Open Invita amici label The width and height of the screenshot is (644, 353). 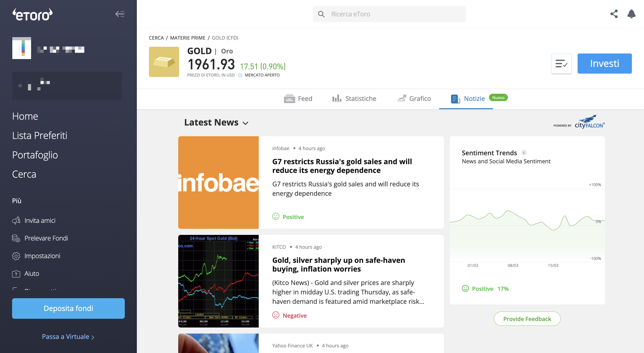point(40,220)
